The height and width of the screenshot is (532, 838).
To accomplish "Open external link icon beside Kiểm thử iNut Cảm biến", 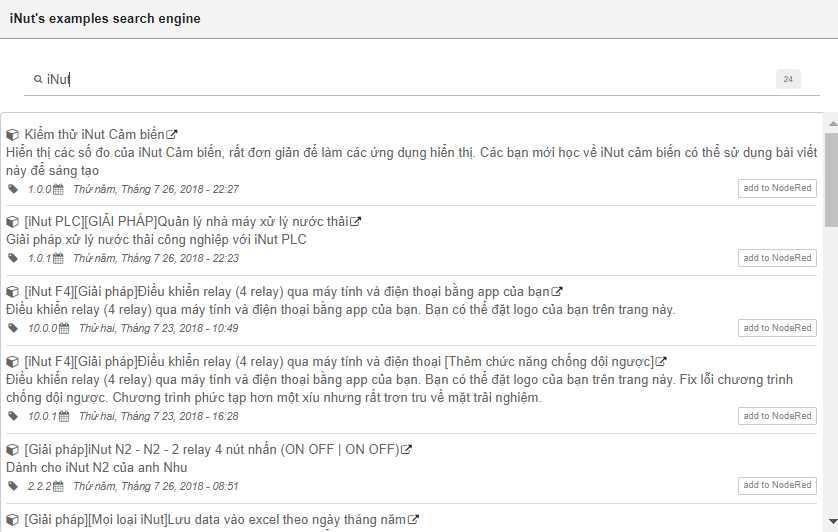I will point(172,134).
